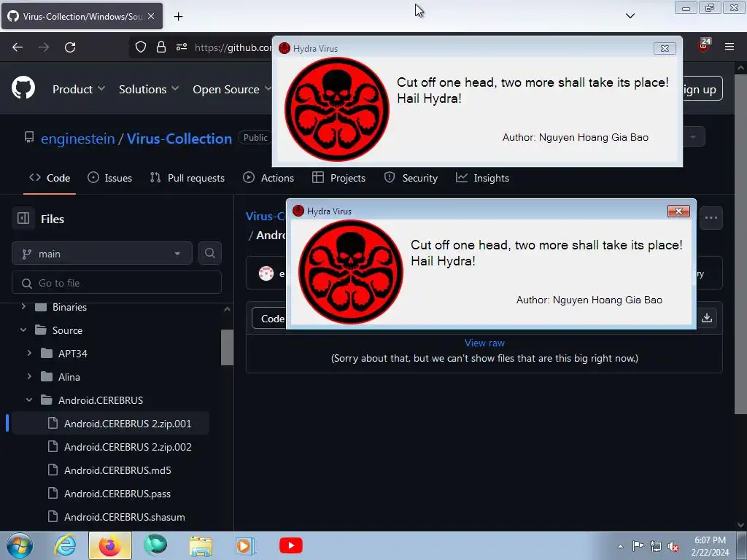747x560 pixels.
Task: Collapse the Source folder
Action: tap(23, 330)
